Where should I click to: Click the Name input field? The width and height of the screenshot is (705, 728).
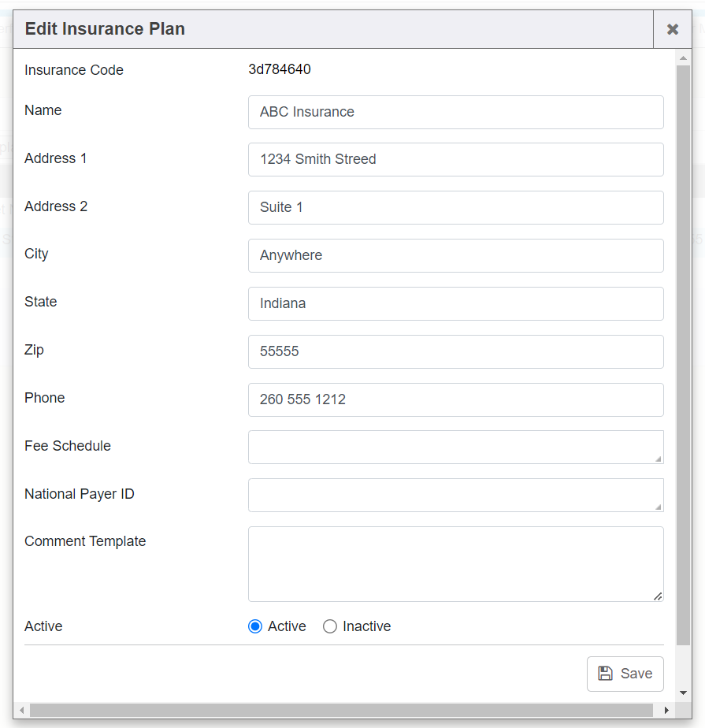tap(456, 113)
